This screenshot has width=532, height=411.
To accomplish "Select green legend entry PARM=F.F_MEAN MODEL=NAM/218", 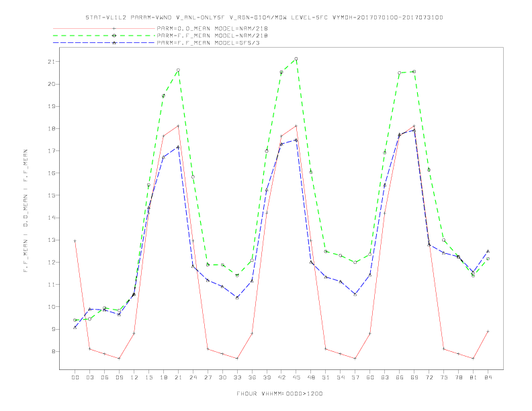I will click(x=212, y=36).
